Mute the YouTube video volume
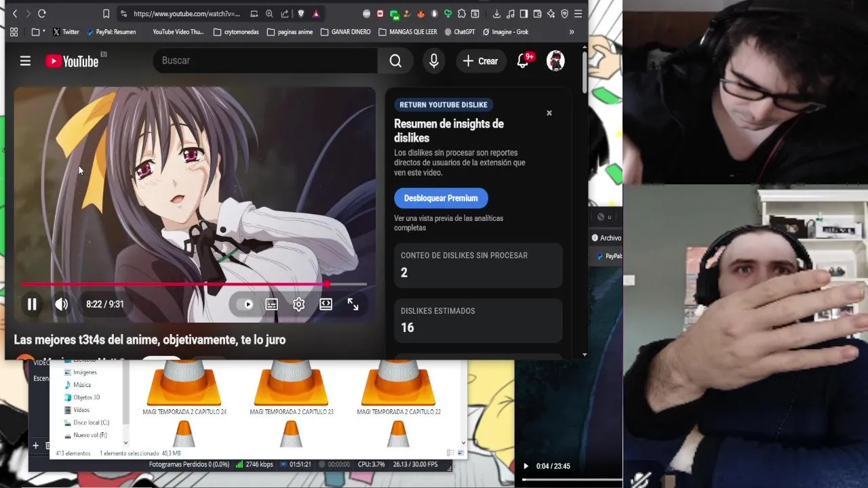 click(62, 304)
